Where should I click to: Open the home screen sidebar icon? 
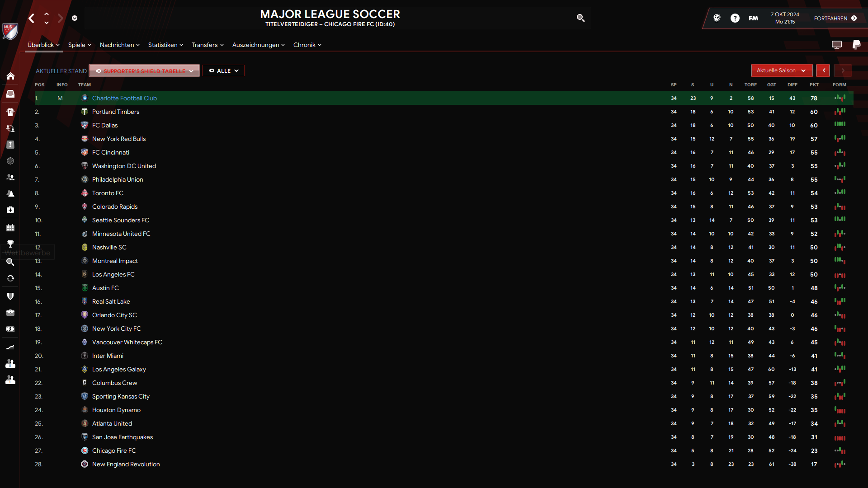[x=10, y=76]
